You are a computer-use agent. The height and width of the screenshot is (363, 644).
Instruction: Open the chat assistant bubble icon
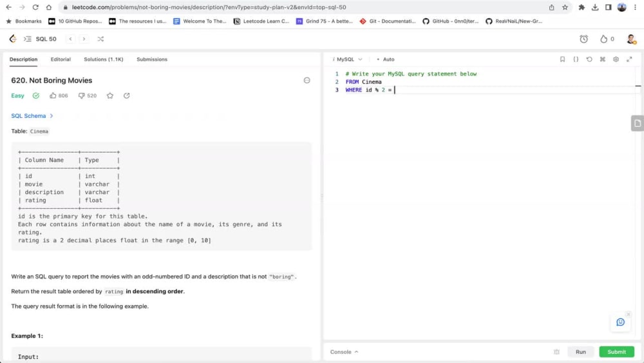pyautogui.click(x=621, y=322)
